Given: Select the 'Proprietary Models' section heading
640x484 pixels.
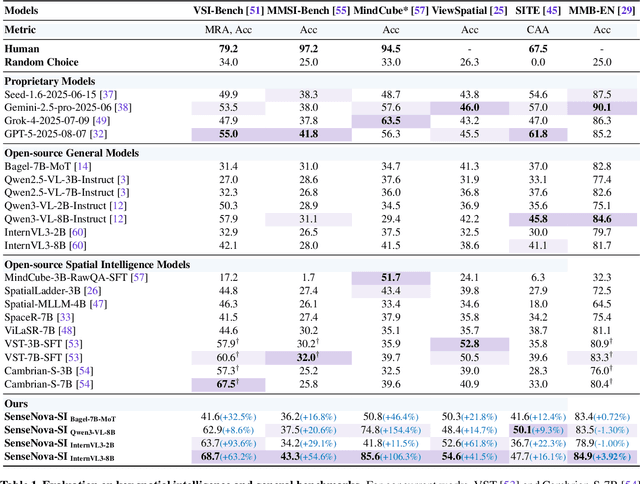Looking at the screenshot, I should pyautogui.click(x=50, y=81).
